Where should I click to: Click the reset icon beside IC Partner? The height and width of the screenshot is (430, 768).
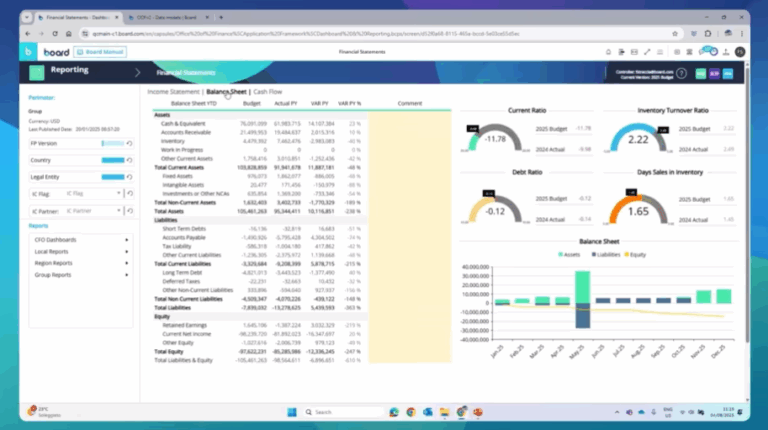pos(130,211)
